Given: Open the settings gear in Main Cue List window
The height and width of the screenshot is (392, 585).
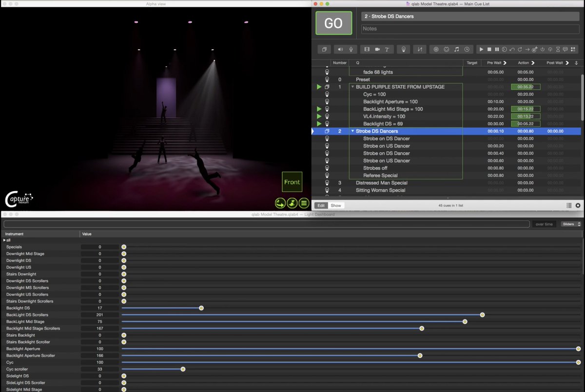Looking at the screenshot, I should 578,205.
